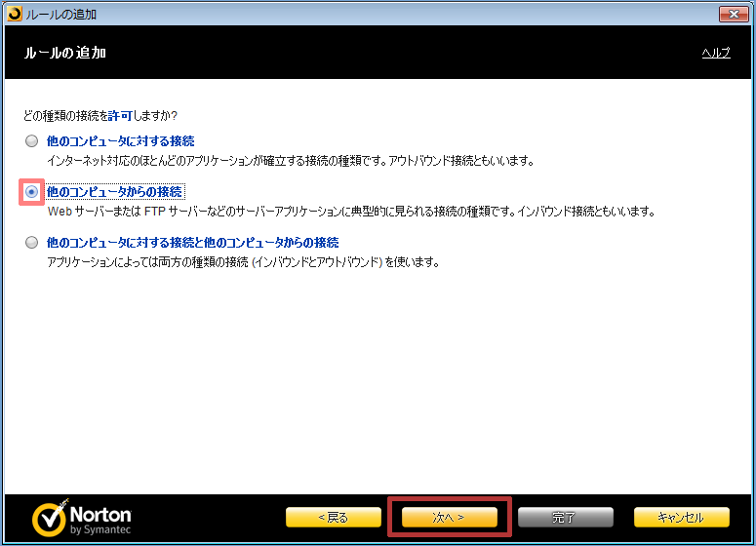This screenshot has width=756, height=546.
Task: Go back with the < 戻る button
Action: pos(334,517)
